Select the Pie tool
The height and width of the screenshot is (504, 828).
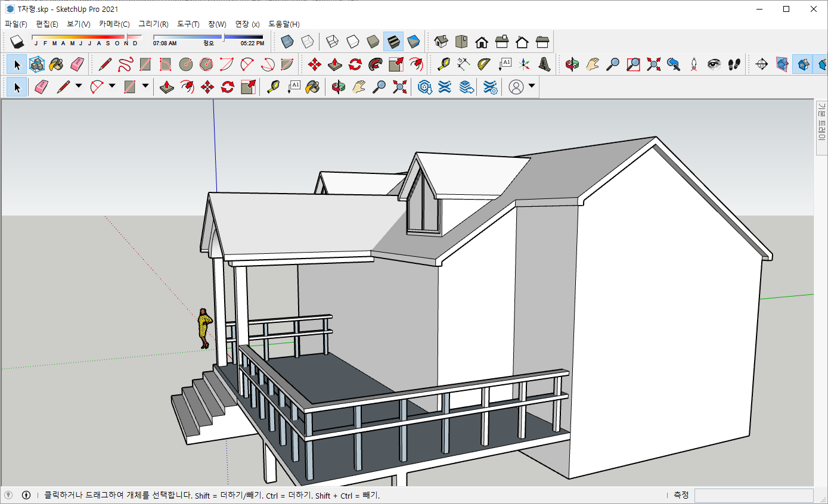tap(287, 64)
